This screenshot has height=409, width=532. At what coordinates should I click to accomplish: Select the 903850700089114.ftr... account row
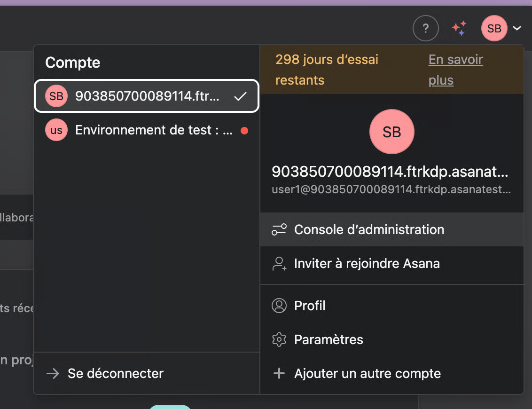(x=147, y=96)
